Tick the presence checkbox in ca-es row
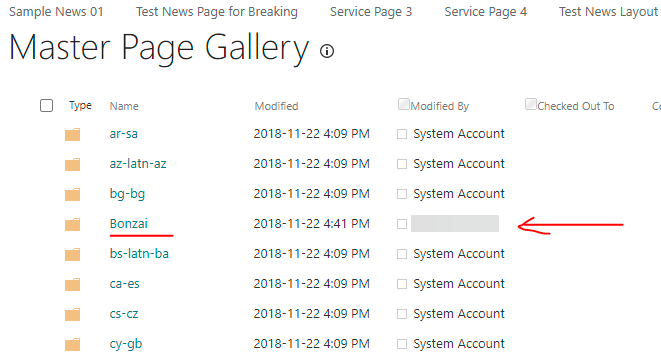Screen dimensions: 661x362 (402, 284)
